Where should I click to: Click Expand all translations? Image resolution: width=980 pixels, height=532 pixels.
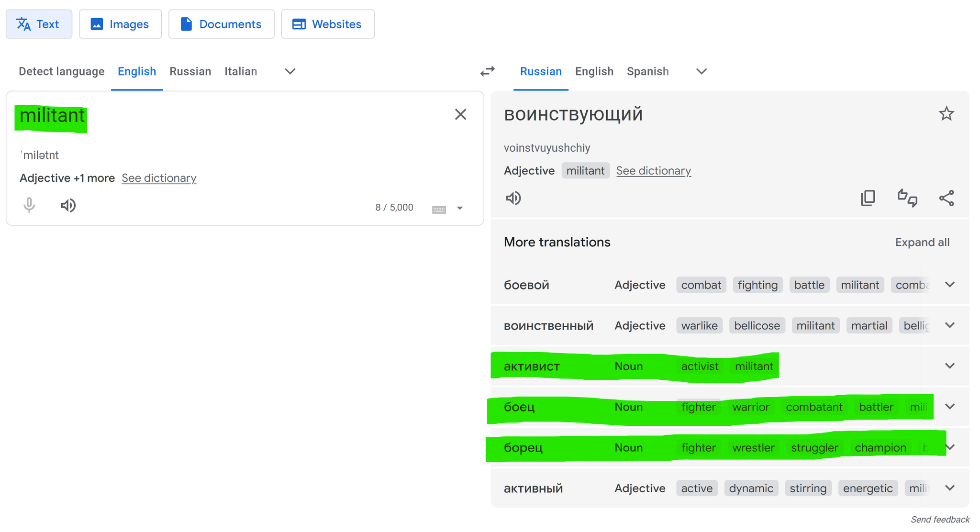922,242
